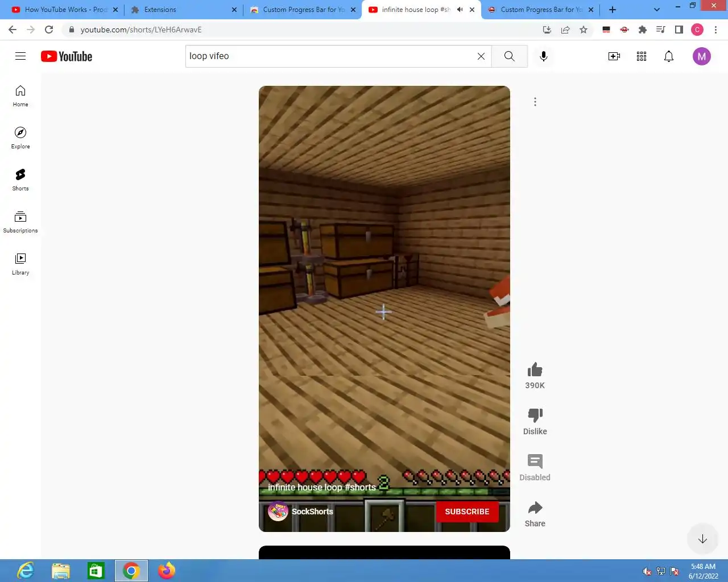Open the YouTube guide hamburger menu
The image size is (728, 582).
tap(20, 56)
